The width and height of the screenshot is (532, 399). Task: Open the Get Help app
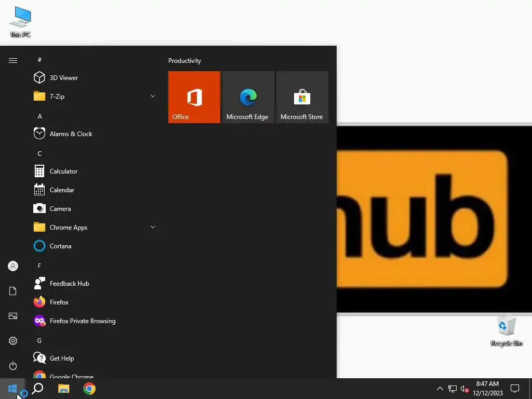click(95, 358)
